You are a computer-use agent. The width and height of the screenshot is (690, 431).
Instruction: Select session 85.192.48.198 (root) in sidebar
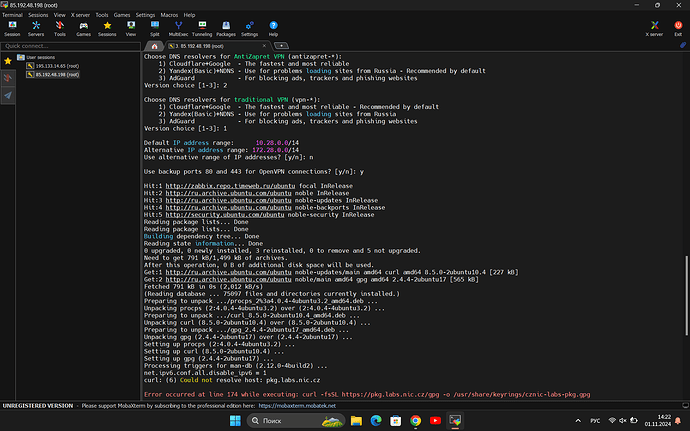[x=53, y=74]
